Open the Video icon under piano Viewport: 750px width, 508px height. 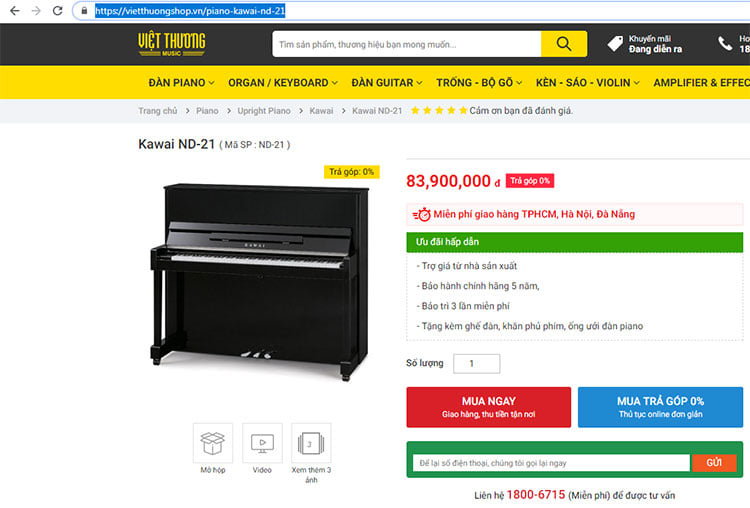click(262, 443)
